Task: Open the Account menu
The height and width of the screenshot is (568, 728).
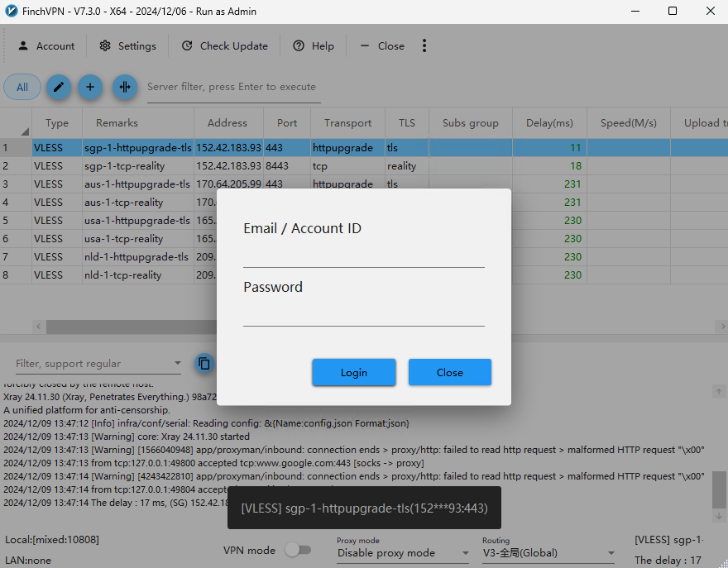Action: 46,46
